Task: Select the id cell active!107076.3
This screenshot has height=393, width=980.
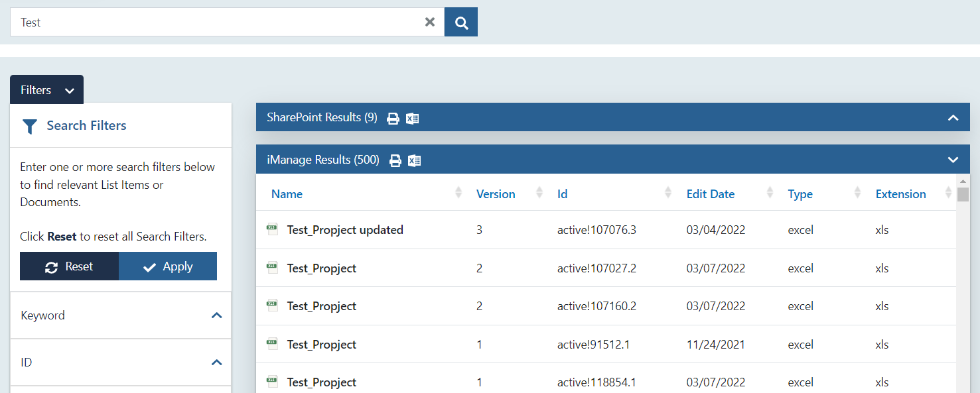Action: click(x=596, y=230)
